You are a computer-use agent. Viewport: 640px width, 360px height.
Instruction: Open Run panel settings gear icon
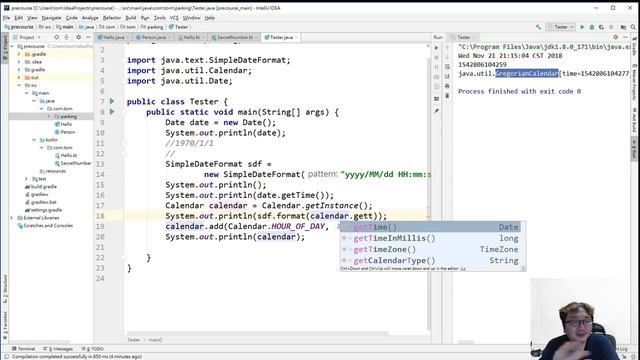tap(616, 37)
